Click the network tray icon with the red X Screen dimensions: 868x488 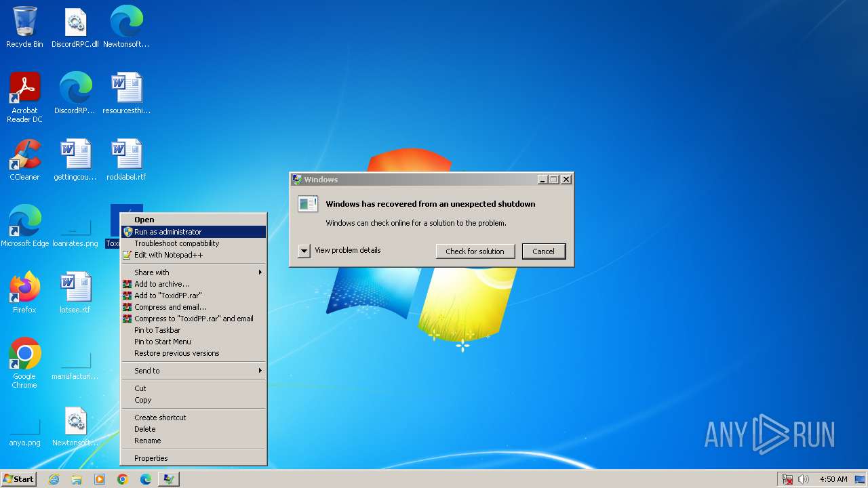pos(787,479)
